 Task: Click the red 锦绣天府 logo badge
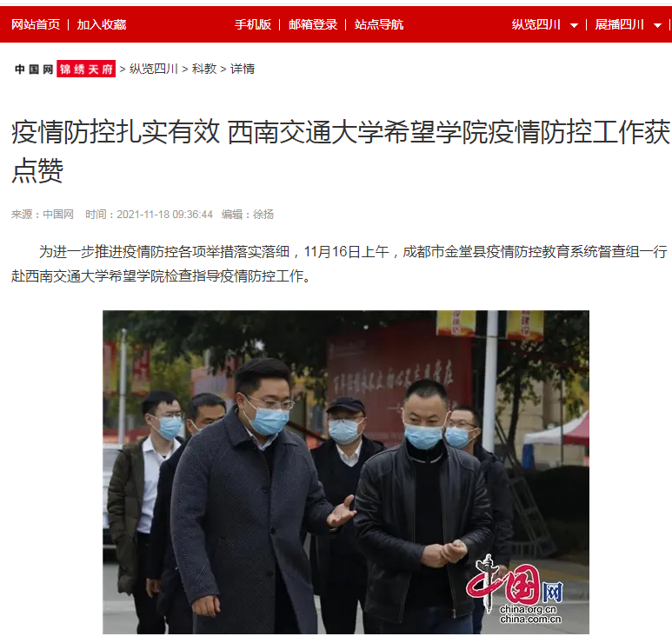click(86, 69)
